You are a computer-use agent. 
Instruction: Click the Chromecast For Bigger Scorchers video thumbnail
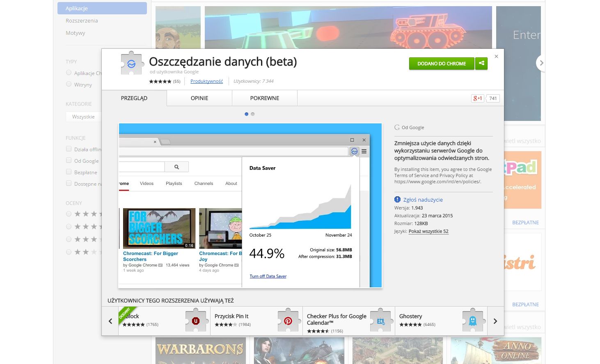[159, 228]
